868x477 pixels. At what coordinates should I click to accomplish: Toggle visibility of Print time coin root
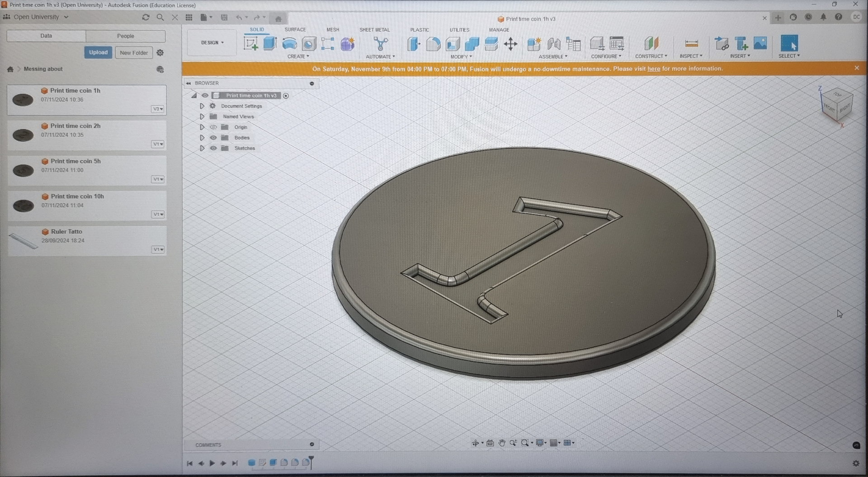(205, 95)
